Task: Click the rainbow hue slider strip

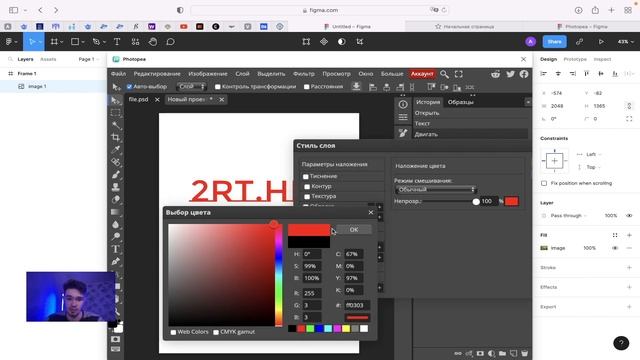Action: [x=279, y=275]
